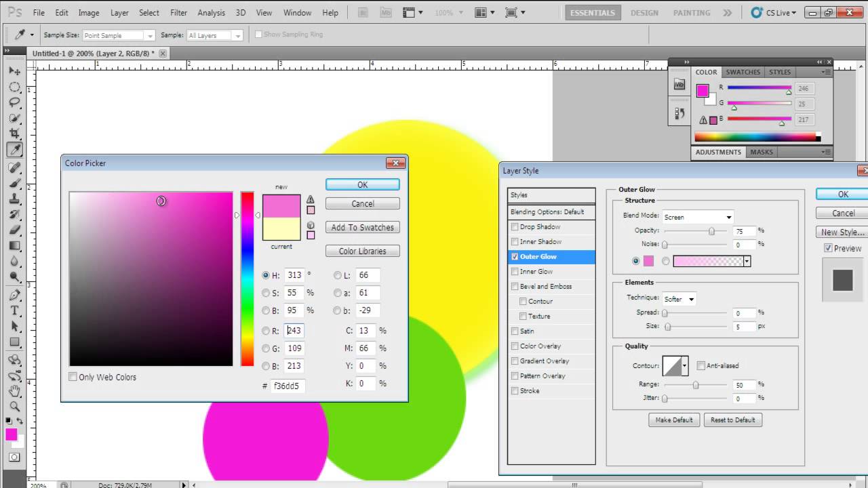The height and width of the screenshot is (488, 868).
Task: Click the hex color input field
Action: point(288,386)
